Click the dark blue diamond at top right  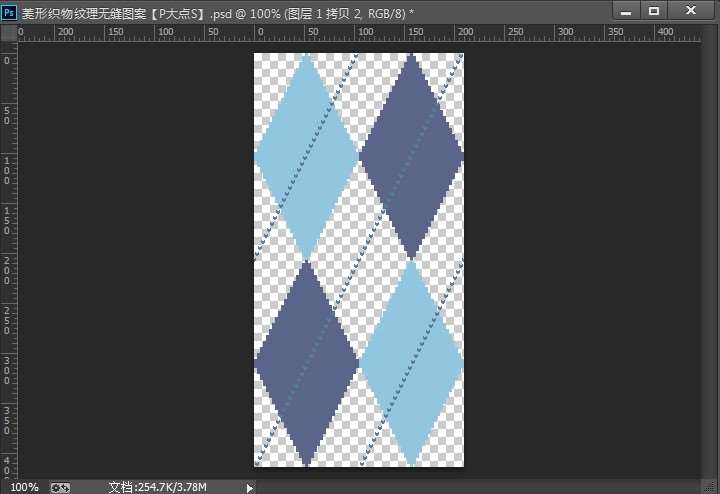click(411, 155)
